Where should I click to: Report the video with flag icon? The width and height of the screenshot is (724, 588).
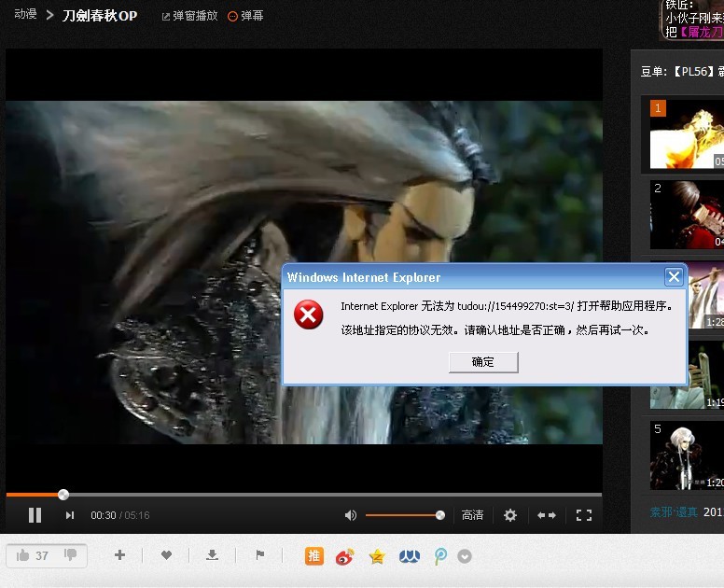[x=260, y=554]
